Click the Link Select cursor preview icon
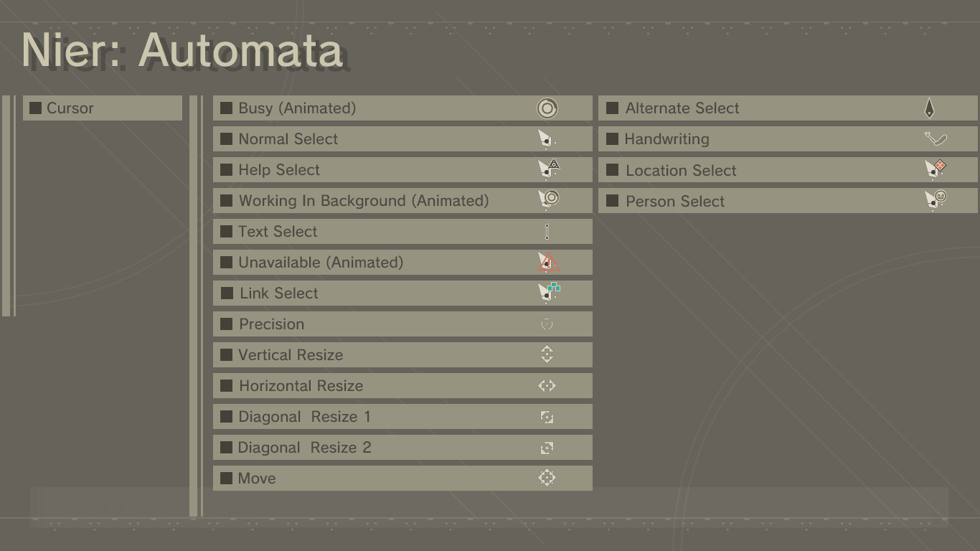Screen dimensions: 980x551 549,292
